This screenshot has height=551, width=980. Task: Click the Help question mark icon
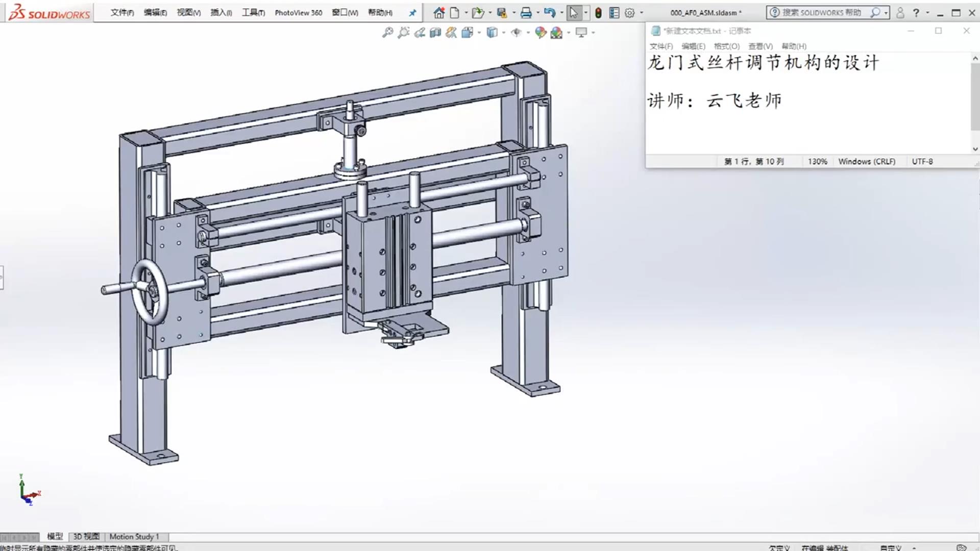click(916, 13)
